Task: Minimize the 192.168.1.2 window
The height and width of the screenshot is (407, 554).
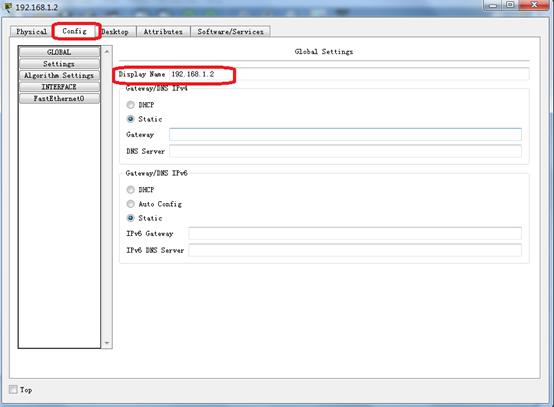Action: (493, 5)
